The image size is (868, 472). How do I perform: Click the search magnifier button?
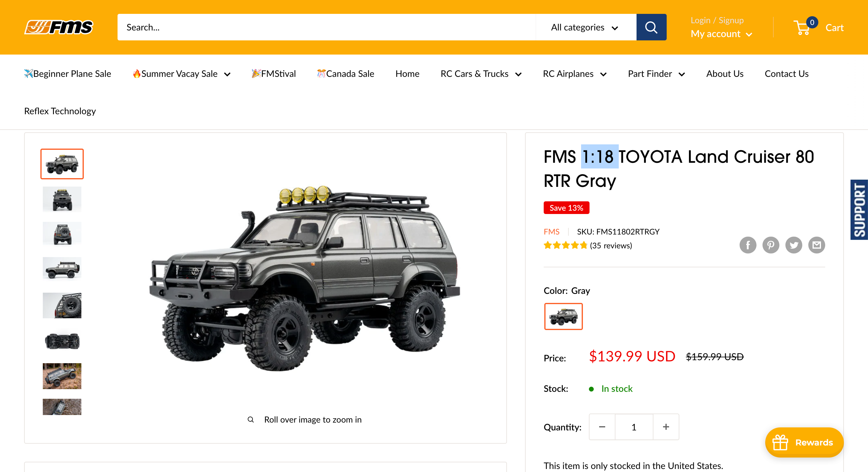pyautogui.click(x=651, y=27)
